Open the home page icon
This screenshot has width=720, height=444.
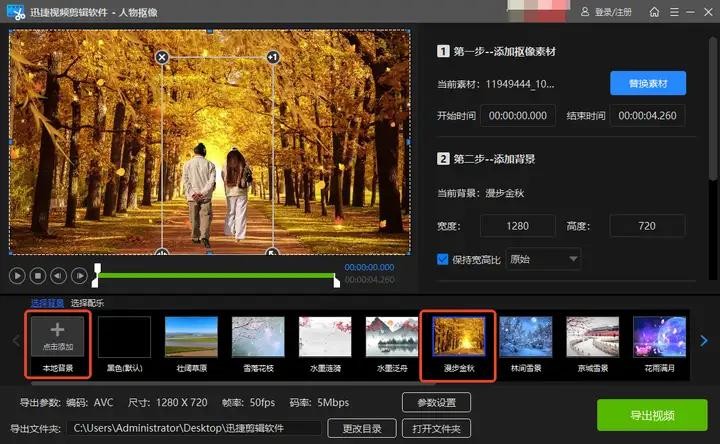tap(653, 12)
